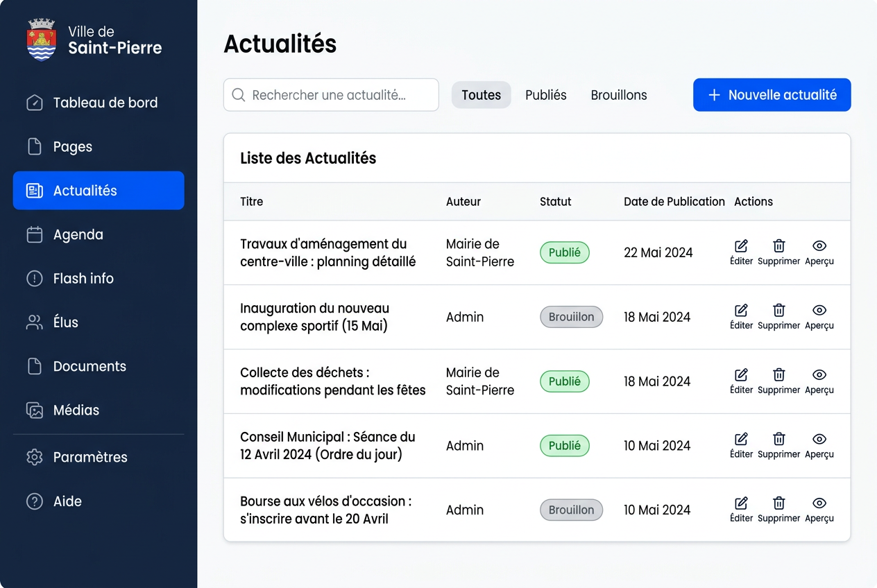Screen dimensions: 877x588
Task: Edit the Travaux d'aménagement article
Action: coord(741,252)
